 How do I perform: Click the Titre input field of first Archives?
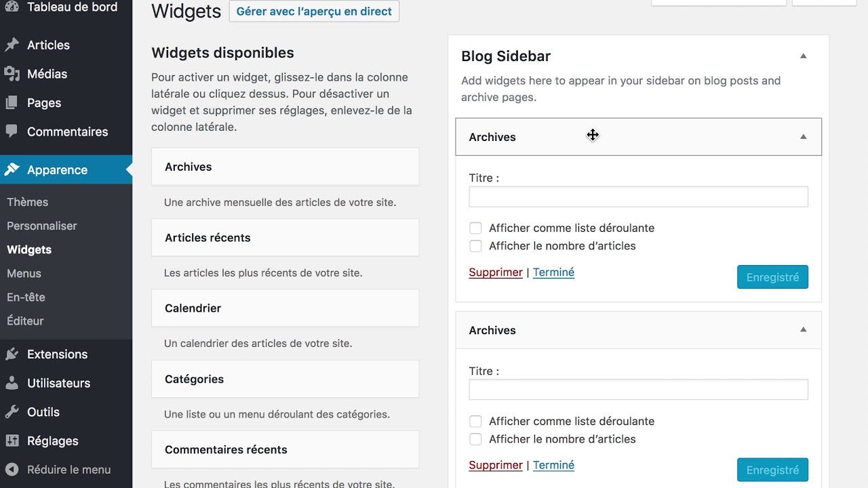[x=638, y=197]
